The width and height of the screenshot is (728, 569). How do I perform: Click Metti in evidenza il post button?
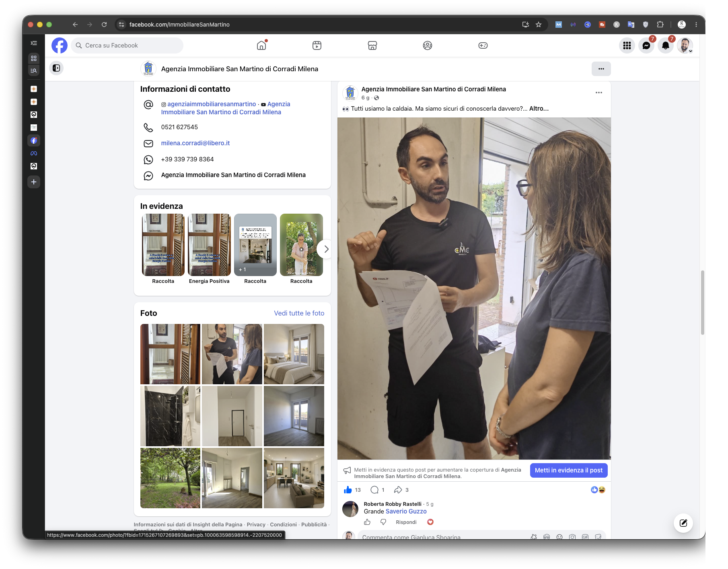pos(568,470)
